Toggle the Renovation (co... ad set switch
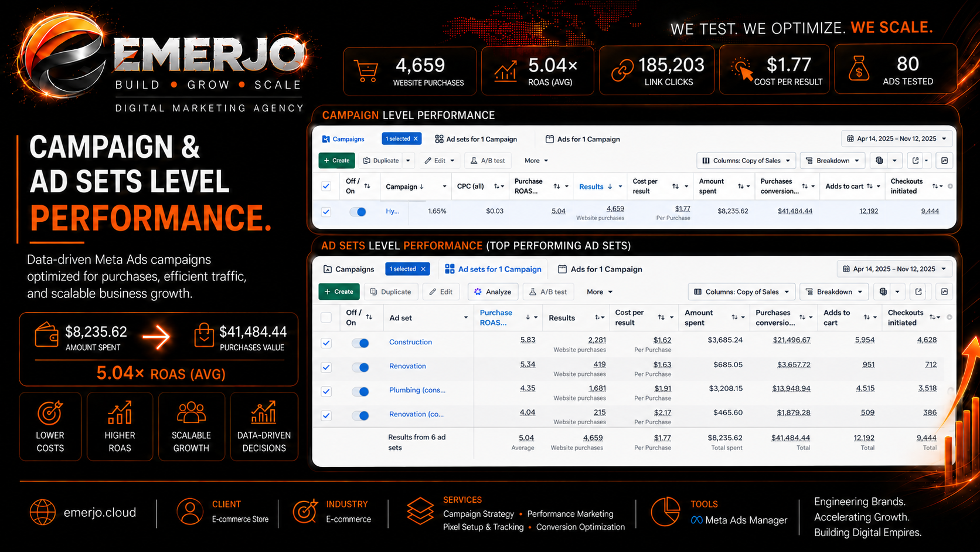The height and width of the screenshot is (552, 980). (360, 415)
